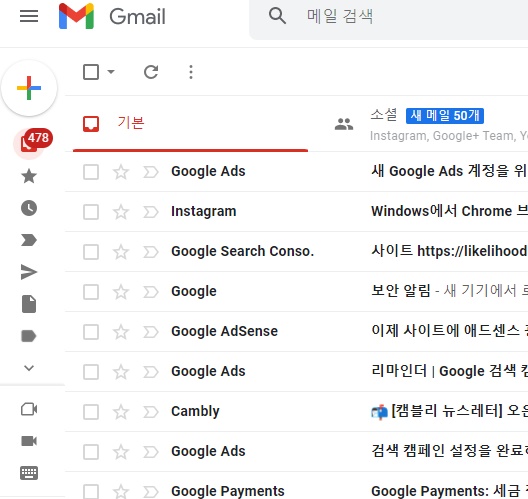
Task: Open mail from Instagram sender
Action: coord(204,211)
